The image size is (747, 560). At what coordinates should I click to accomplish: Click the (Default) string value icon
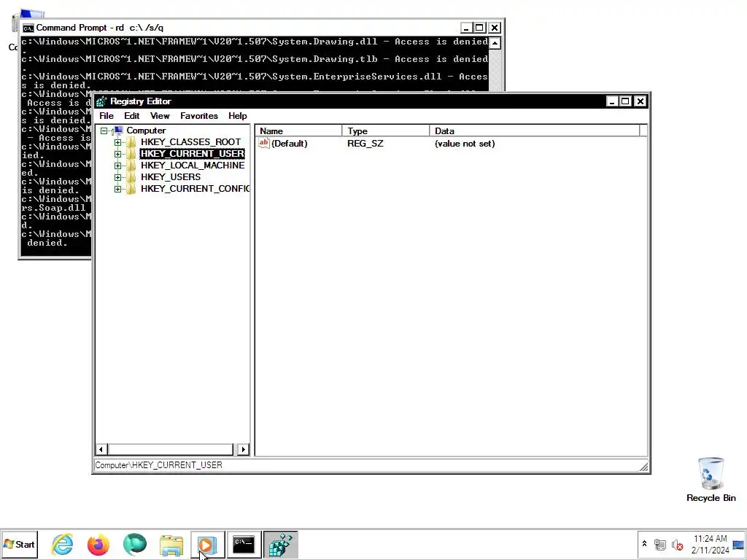[264, 143]
